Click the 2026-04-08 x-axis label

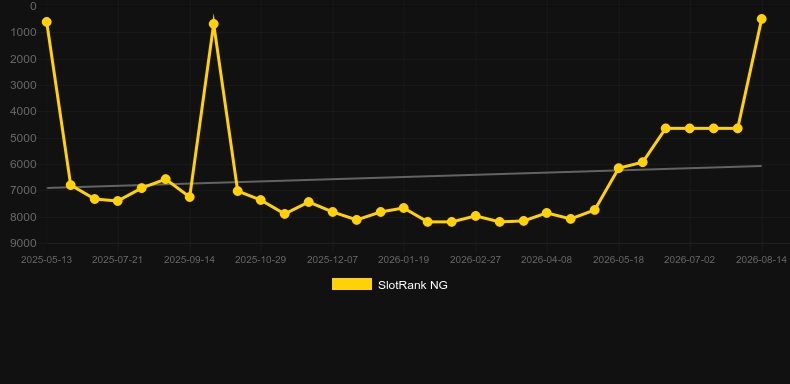click(547, 260)
